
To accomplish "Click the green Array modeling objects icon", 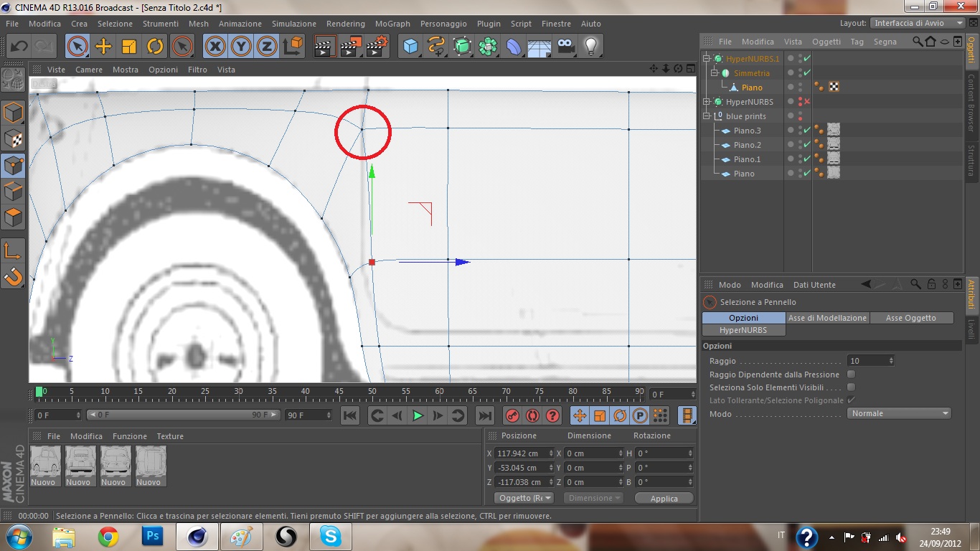I will (x=488, y=47).
